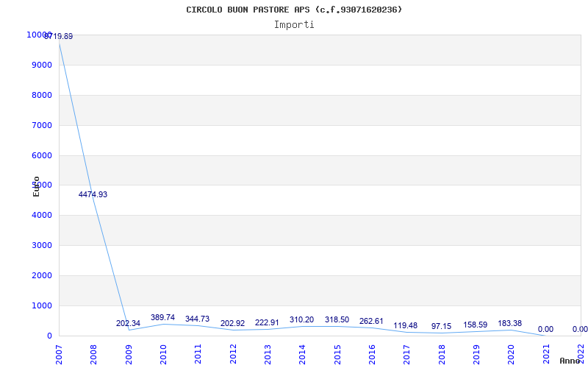Click the 3000 y-axis label
The width and height of the screenshot is (588, 368).
42,245
